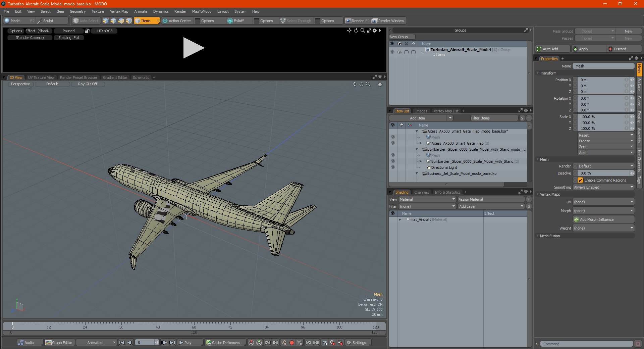644x349 pixels.
Task: Select Edges selection mode icon
Action: click(113, 21)
